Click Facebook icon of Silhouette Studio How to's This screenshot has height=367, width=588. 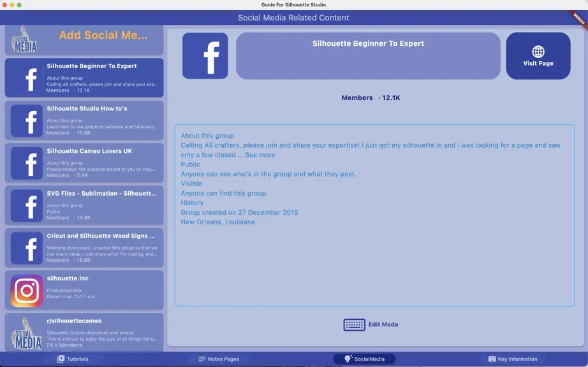(27, 120)
